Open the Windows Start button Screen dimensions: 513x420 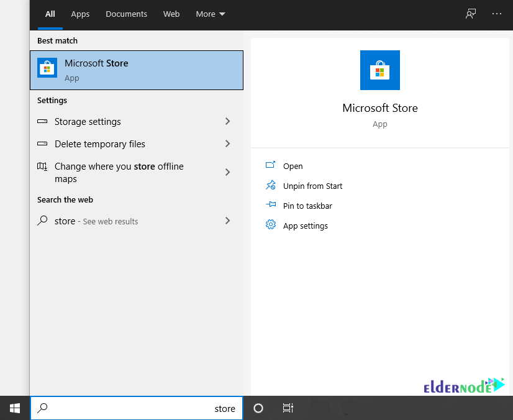pos(14,408)
